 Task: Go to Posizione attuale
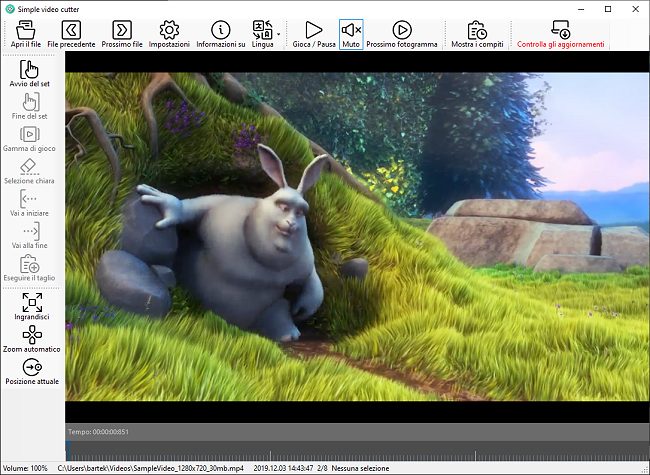coord(32,371)
